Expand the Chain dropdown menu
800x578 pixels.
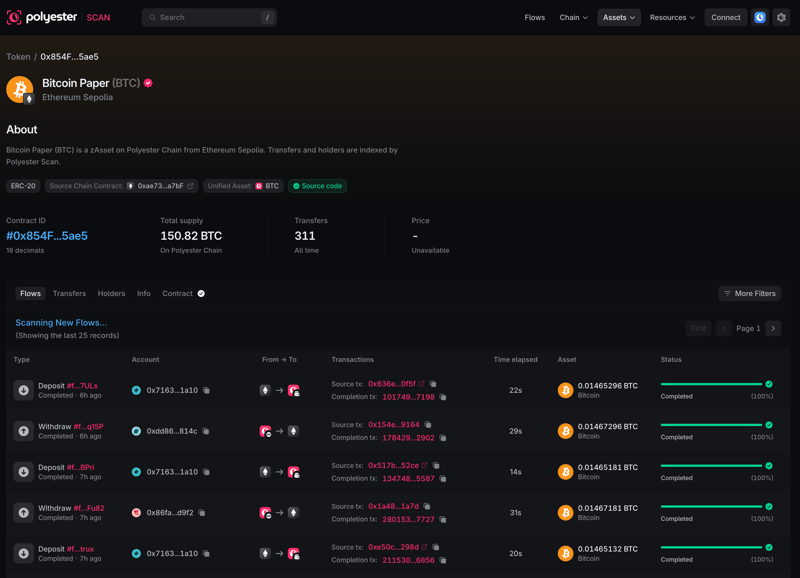tap(573, 17)
